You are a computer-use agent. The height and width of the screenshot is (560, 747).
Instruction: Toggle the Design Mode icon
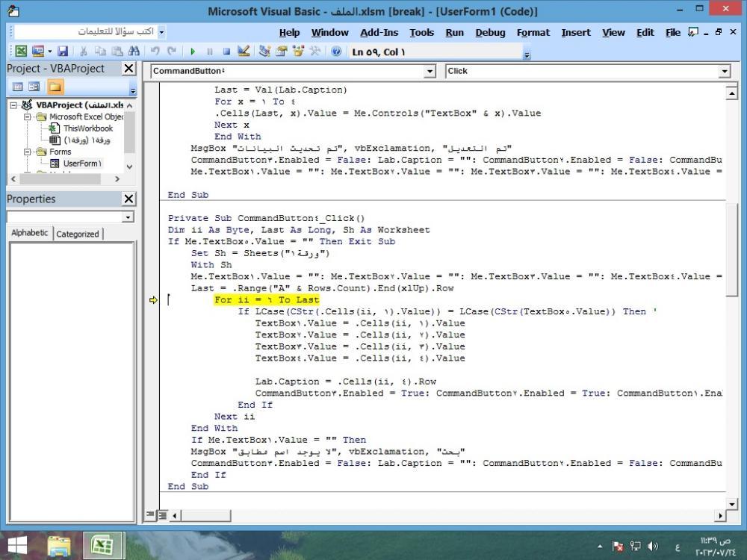point(244,51)
